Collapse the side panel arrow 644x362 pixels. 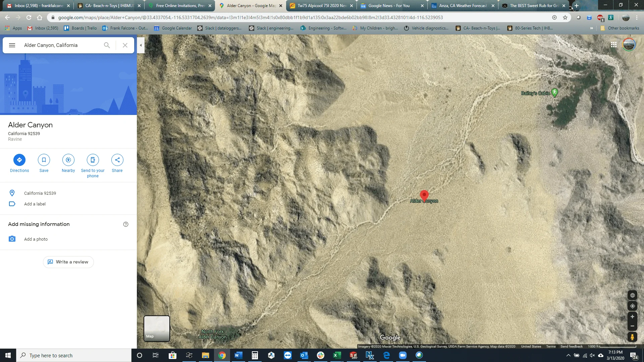(141, 45)
